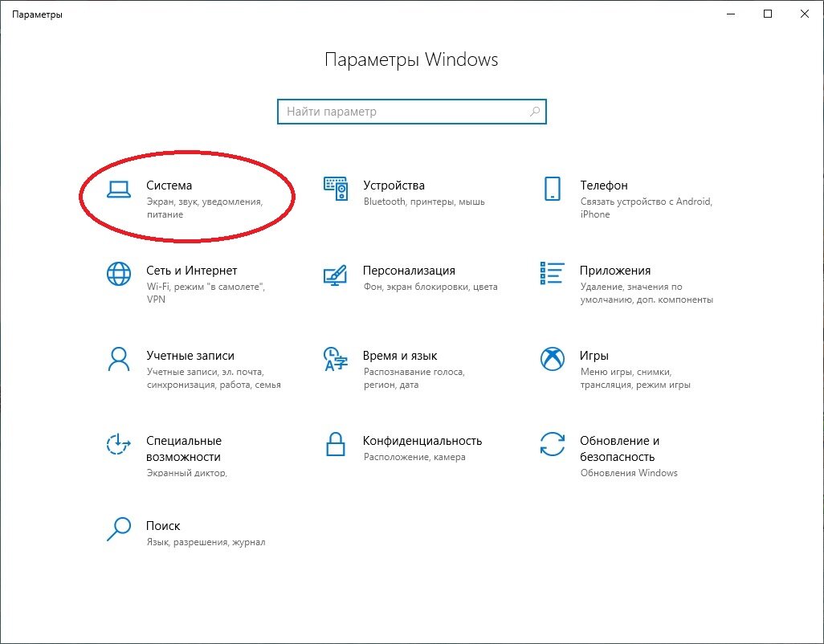Go to Сеть и Интернет

pyautogui.click(x=191, y=271)
